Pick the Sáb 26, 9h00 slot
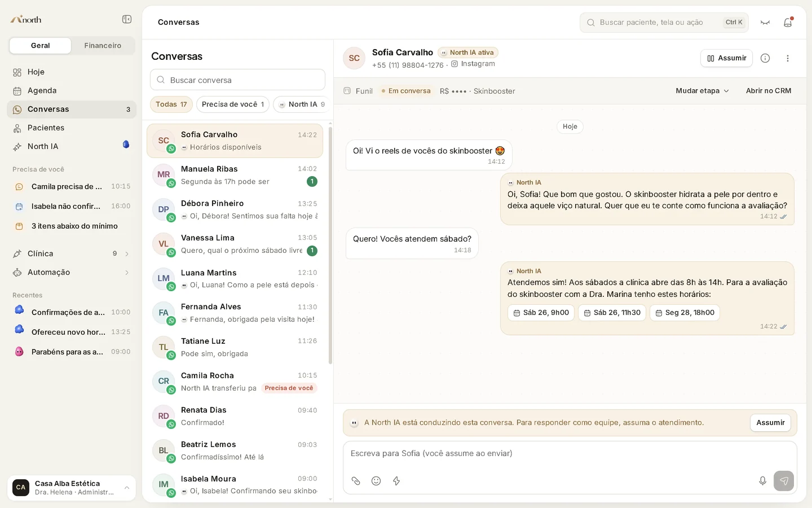 pos(541,313)
